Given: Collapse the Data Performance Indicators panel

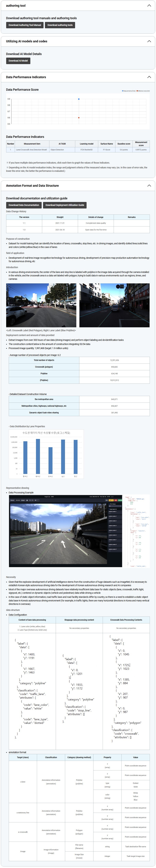Looking at the screenshot, I should point(149,77).
